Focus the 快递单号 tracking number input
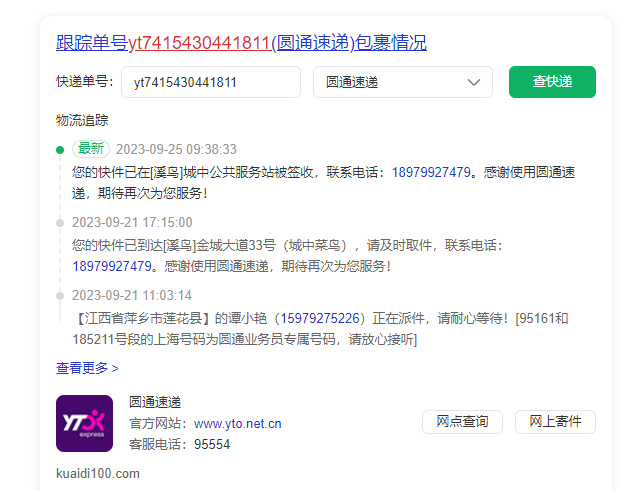644x491 pixels. 211,82
